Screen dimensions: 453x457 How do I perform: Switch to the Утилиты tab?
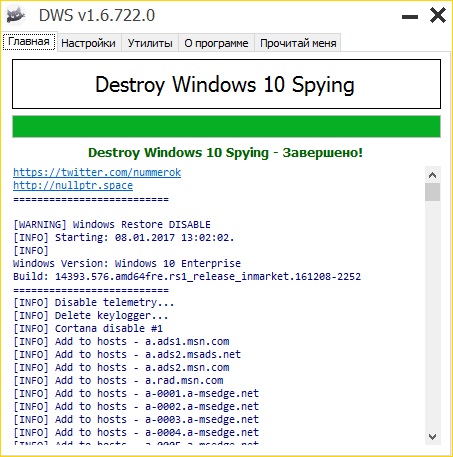[x=150, y=43]
